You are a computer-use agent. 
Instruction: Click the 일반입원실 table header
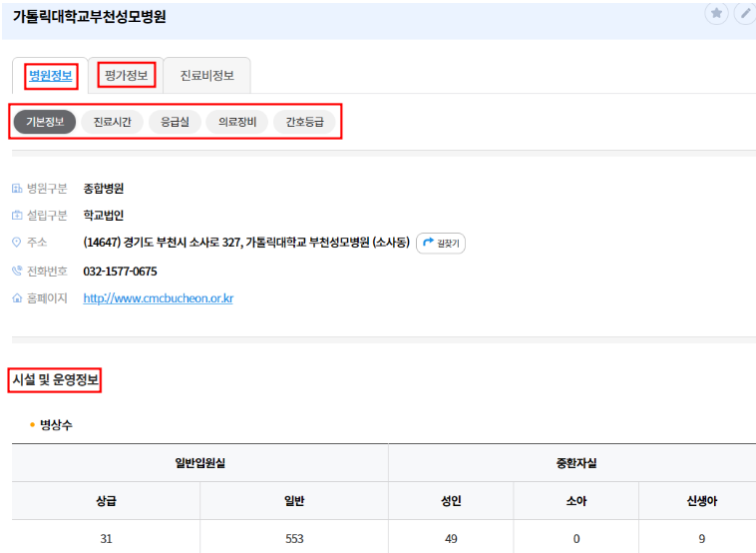pos(200,463)
